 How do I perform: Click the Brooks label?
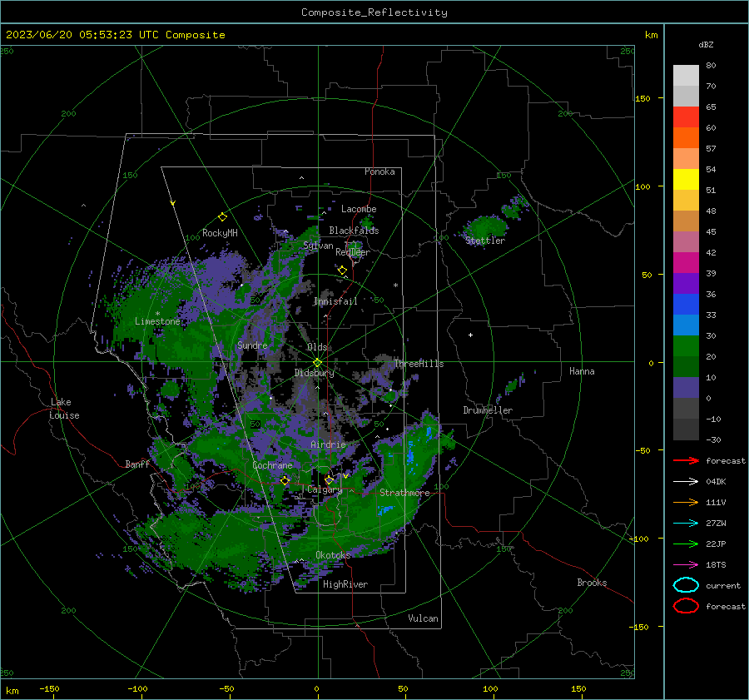point(592,583)
